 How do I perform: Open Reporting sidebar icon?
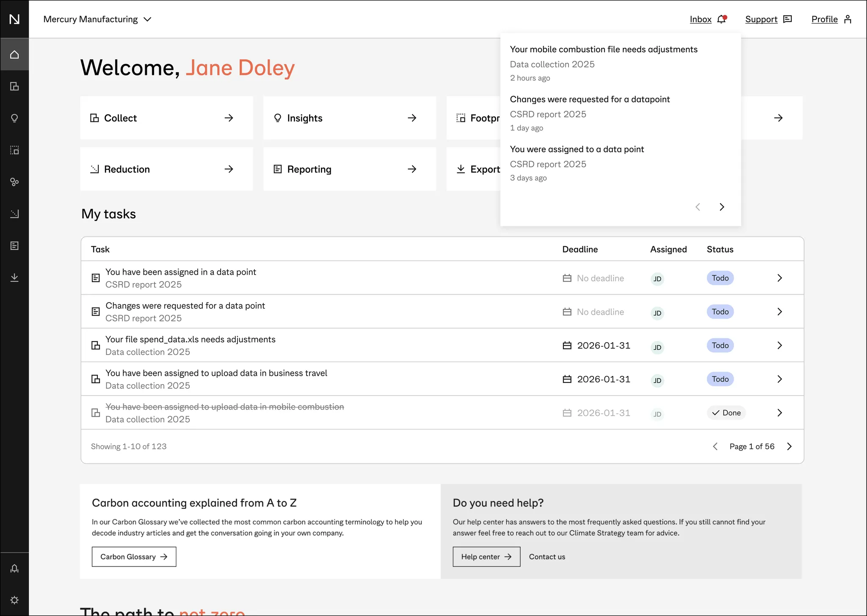(14, 246)
